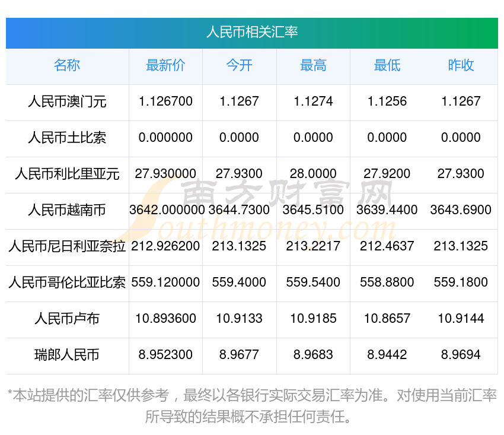
Task: Click the lowest value 212.4637
Action: (387, 246)
